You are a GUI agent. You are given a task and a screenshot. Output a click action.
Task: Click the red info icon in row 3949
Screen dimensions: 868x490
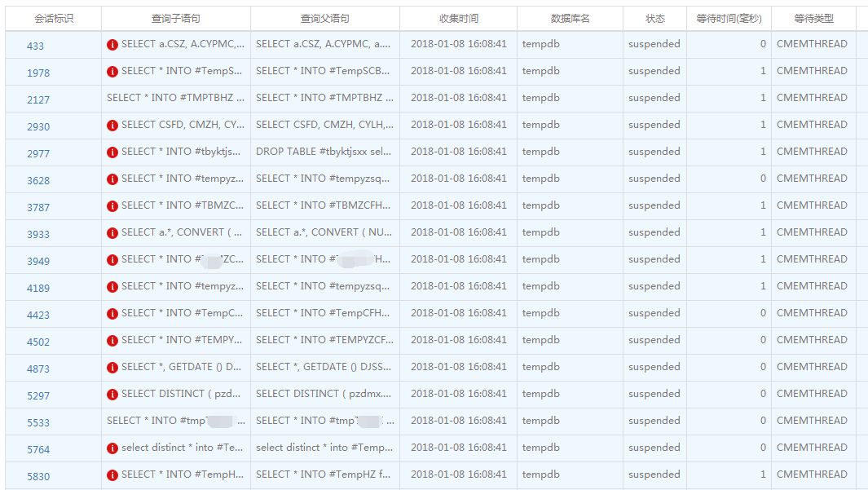click(112, 260)
